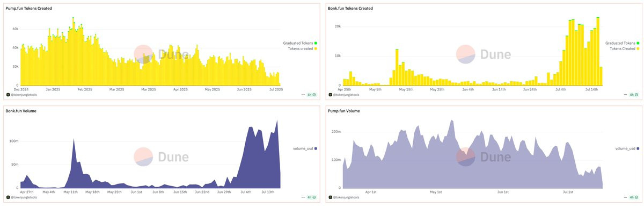
Task: Click the Pump.fun Volume chart title
Action: (x=343, y=111)
